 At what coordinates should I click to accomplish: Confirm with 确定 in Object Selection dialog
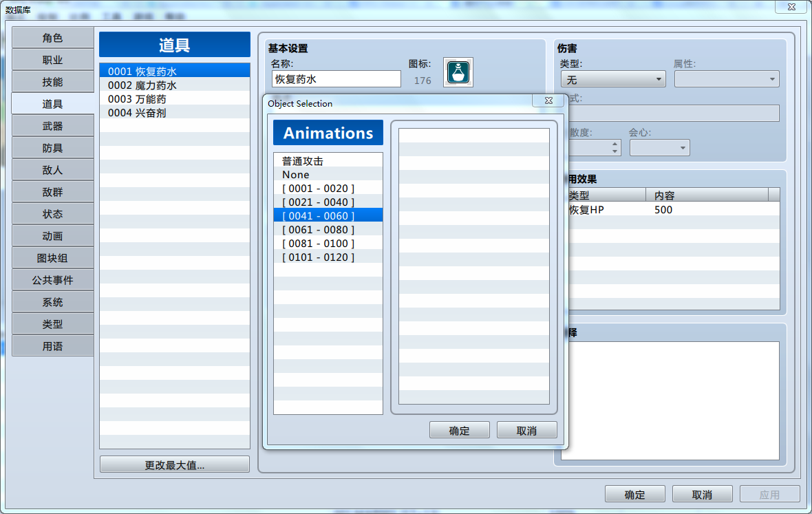460,430
